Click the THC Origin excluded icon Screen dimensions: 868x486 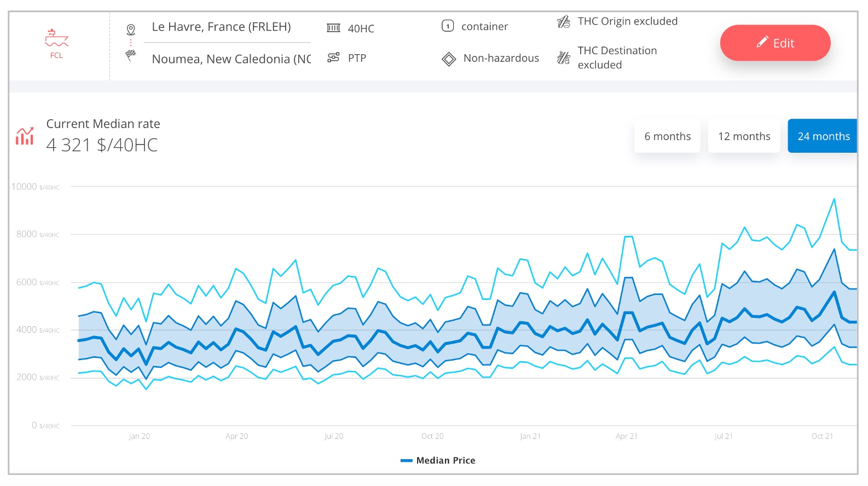564,22
